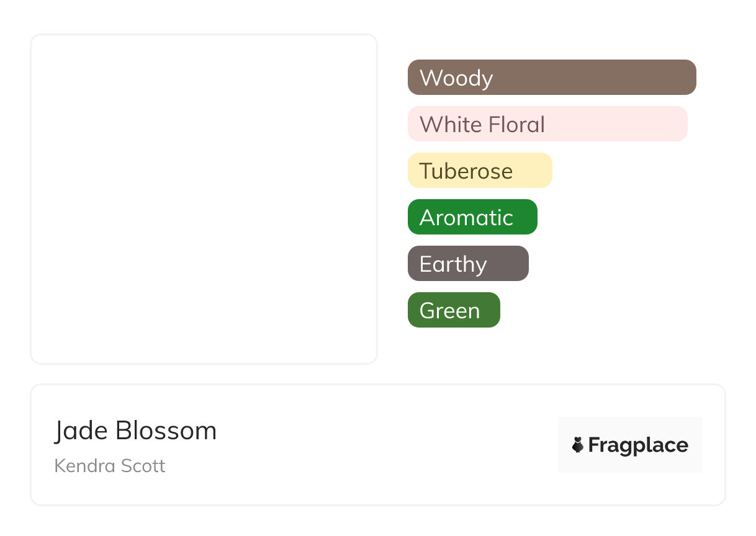Viewport: 756px width, 536px height.
Task: Click the Tuberose accord tag
Action: pos(480,171)
